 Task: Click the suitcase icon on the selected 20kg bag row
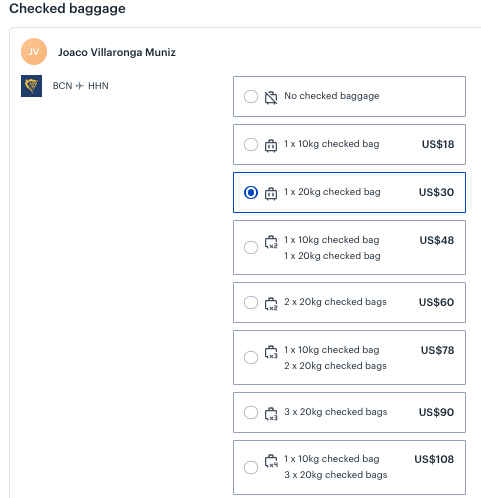271,193
